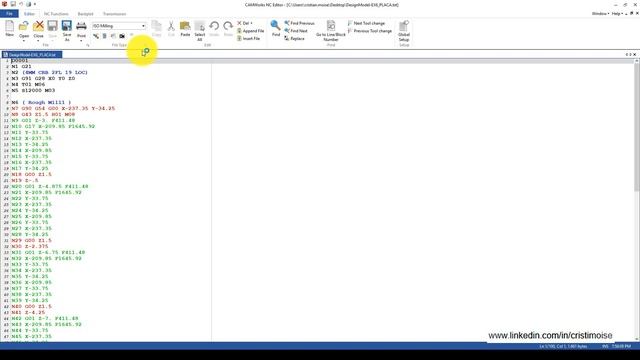Viewport: 640px width, 360px height.
Task: Click the Redo arrow in ribbon
Action: (x=228, y=26)
